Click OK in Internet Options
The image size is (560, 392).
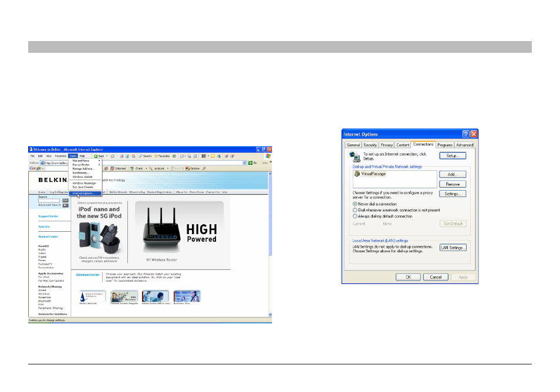408,277
